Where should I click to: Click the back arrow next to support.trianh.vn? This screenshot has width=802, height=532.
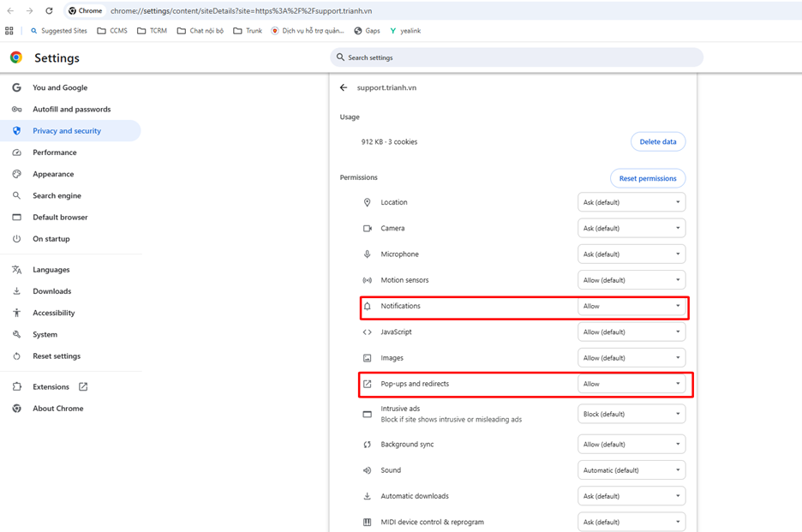click(344, 87)
